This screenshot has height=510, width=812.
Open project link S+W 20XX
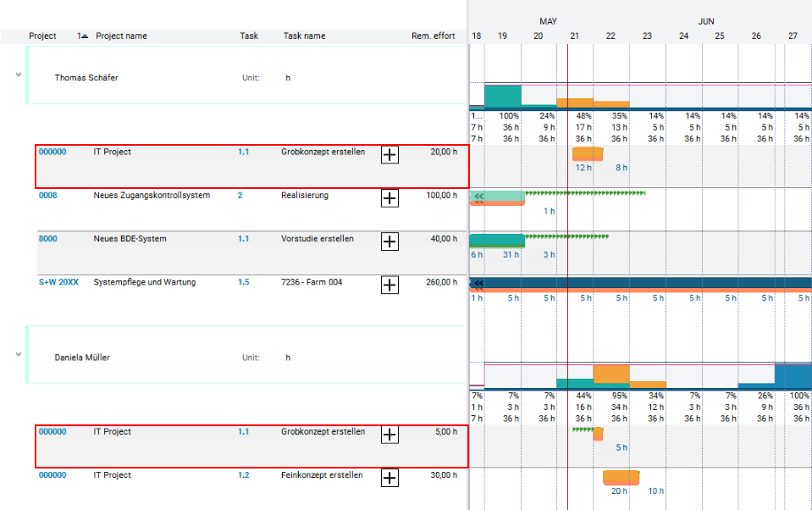[x=58, y=282]
